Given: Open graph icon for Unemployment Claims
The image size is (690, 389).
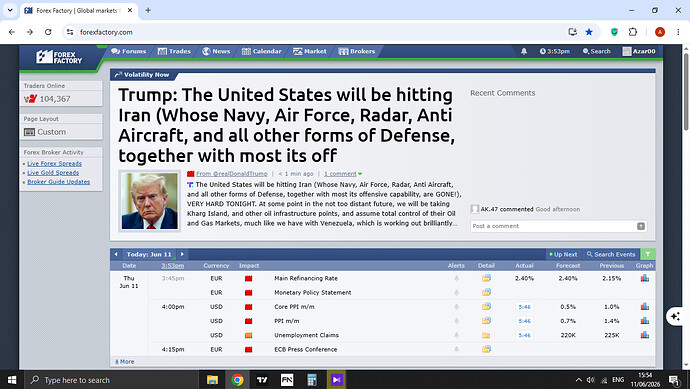Looking at the screenshot, I should click(645, 335).
